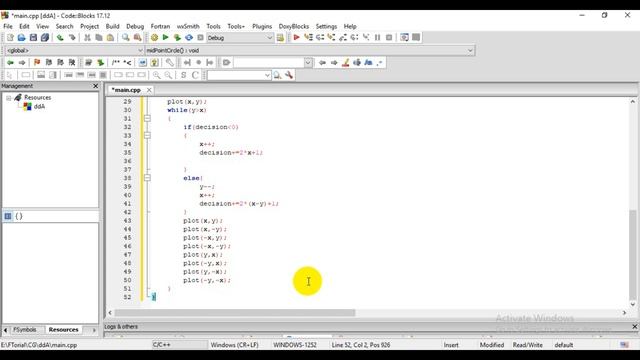Click the DoxyBlocks block comment icon
The height and width of the screenshot is (360, 640).
tap(116, 62)
